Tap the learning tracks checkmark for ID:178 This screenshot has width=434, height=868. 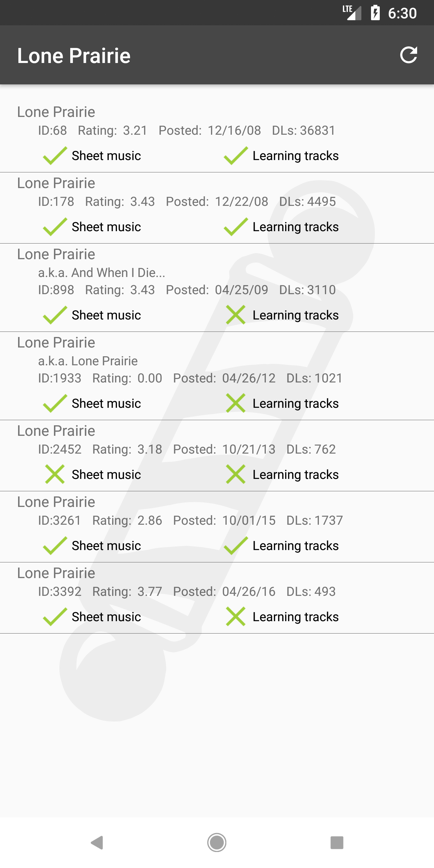coord(235,227)
